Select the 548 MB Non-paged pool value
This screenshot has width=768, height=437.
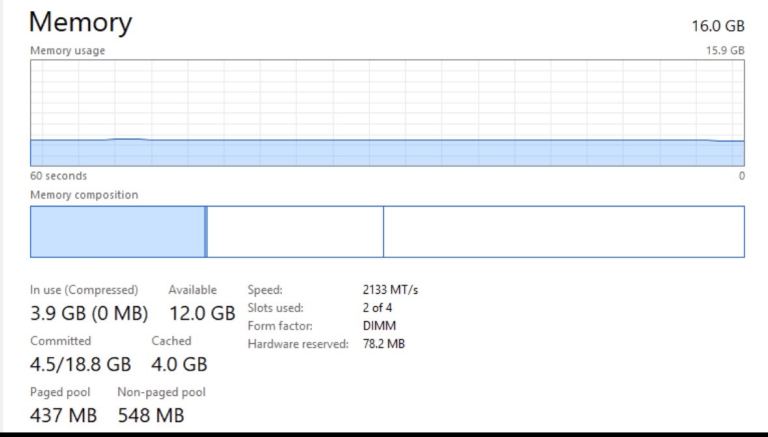click(151, 415)
